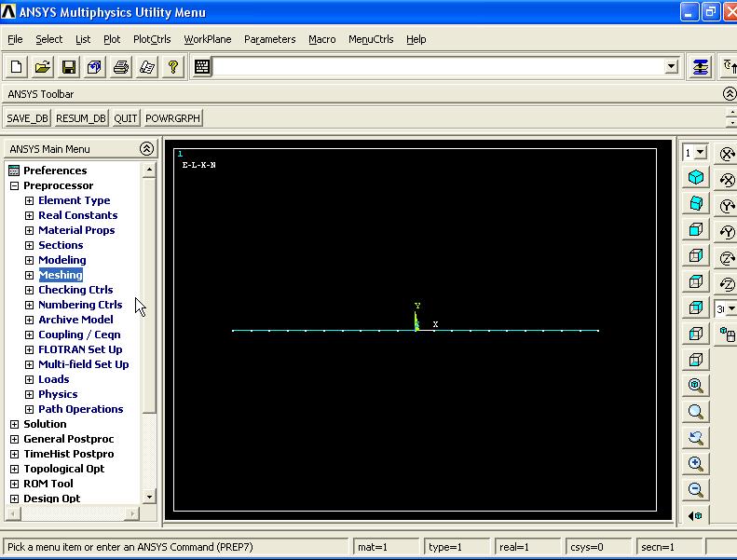737x560 pixels.
Task: Click the command keyboard icon
Action: [x=202, y=67]
